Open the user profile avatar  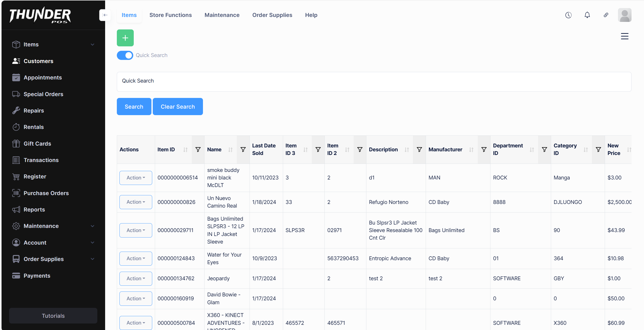pos(624,15)
